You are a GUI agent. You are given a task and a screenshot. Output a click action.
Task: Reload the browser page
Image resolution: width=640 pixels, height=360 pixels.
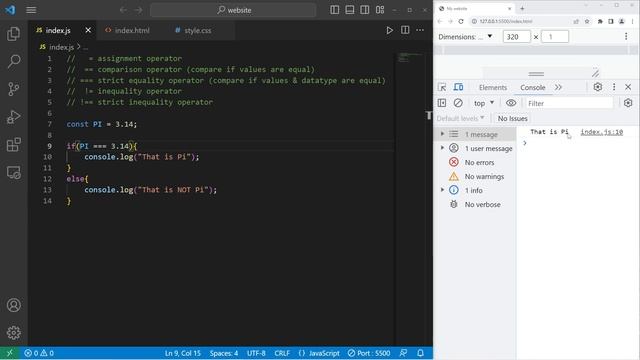pyautogui.click(x=461, y=21)
